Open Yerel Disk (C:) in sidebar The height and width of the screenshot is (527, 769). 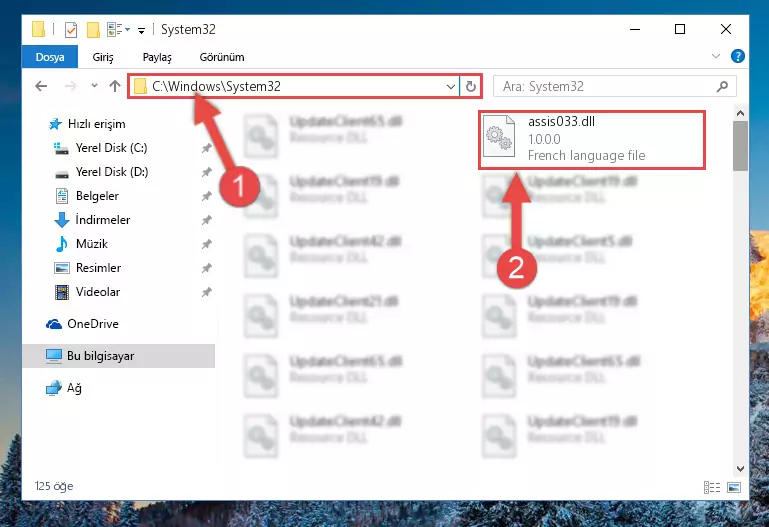coord(111,148)
